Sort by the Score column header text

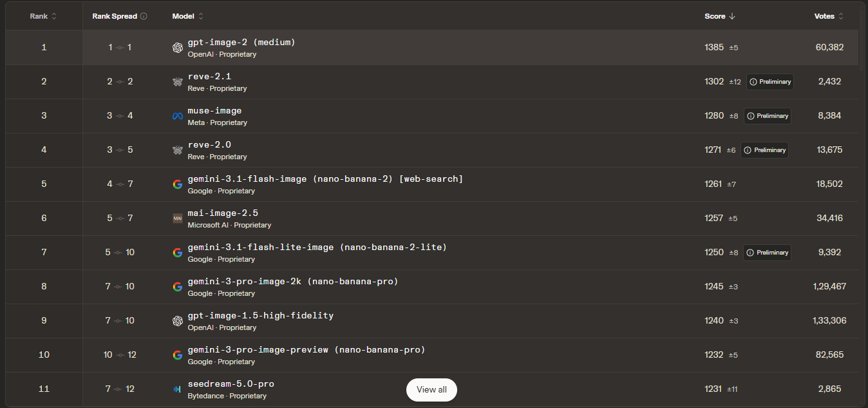[715, 16]
